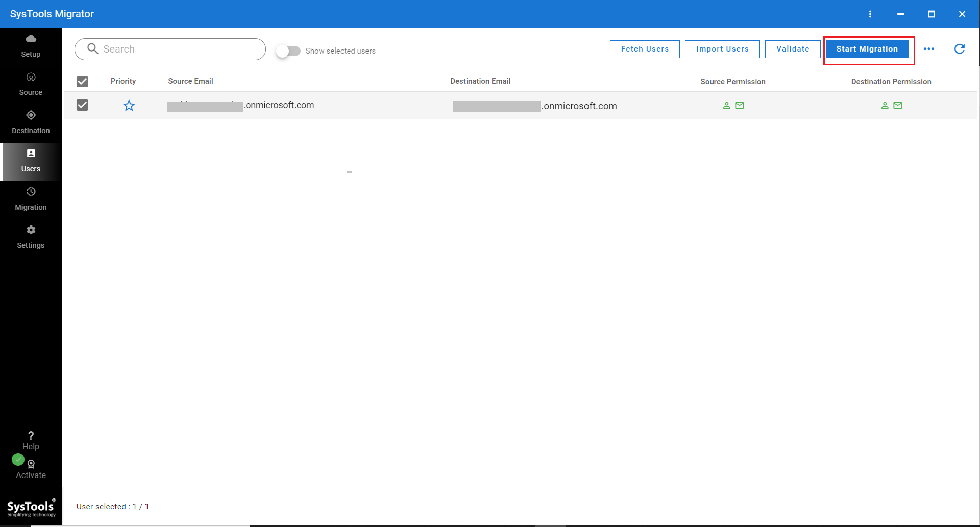Click source permission mail icon
Screen dimensions: 980x527
[x=740, y=106]
